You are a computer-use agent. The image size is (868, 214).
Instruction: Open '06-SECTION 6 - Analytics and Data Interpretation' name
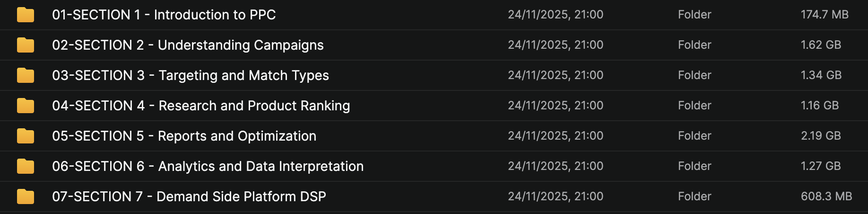point(208,166)
